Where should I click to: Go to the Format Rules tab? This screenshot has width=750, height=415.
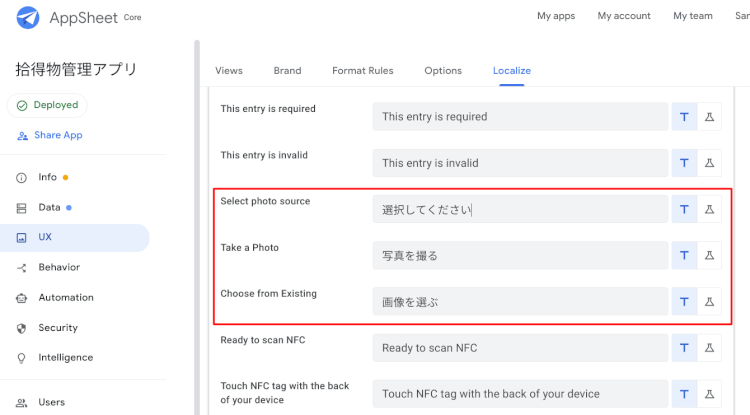click(363, 71)
